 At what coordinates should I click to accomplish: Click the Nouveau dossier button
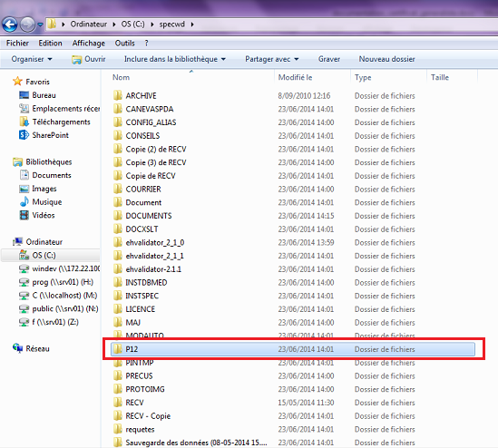click(386, 59)
